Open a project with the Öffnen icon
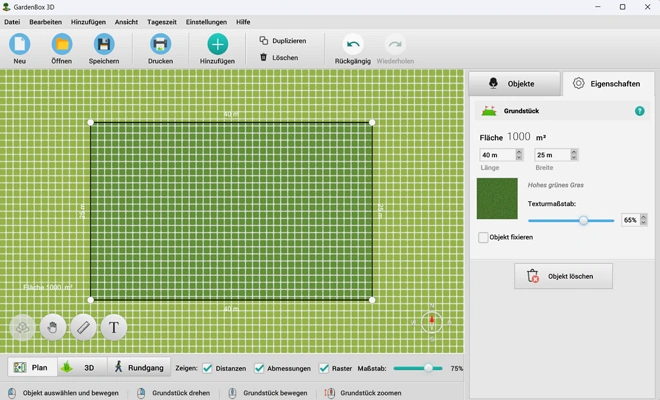 (x=62, y=44)
